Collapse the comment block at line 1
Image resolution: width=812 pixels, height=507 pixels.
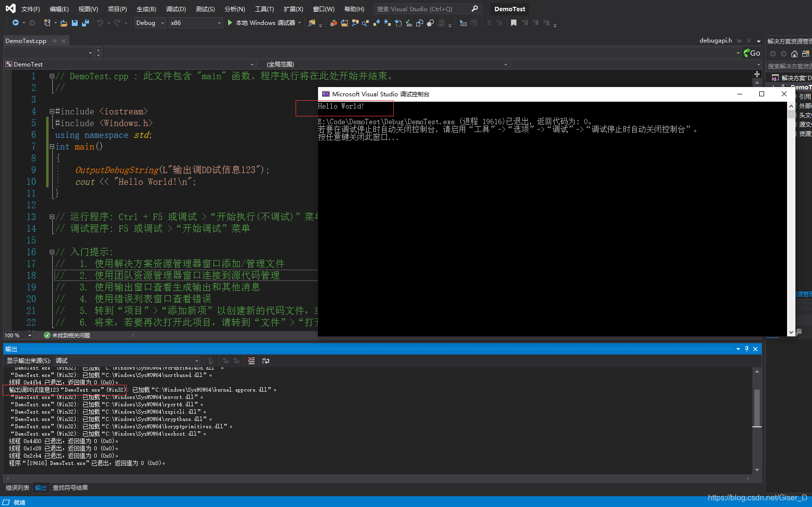click(52, 76)
